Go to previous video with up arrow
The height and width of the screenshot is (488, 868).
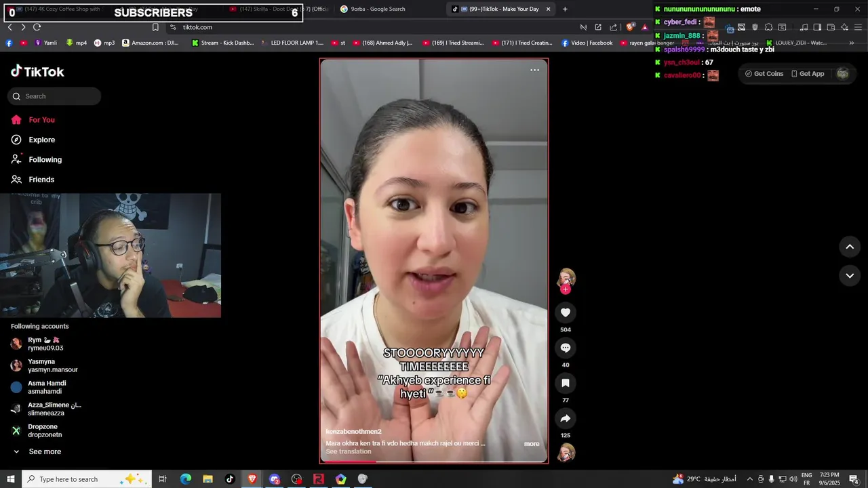[x=850, y=247]
